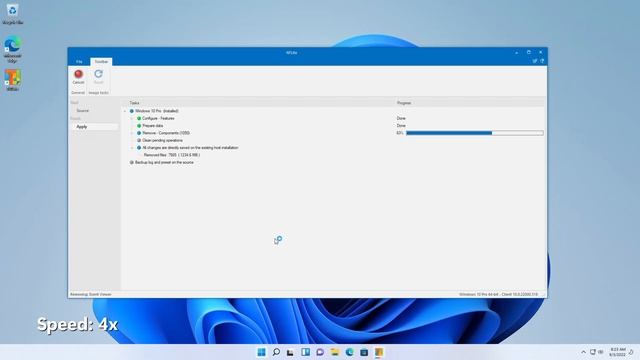This screenshot has width=640, height=360.
Task: Click the grey status icon for Clean pending operations
Action: point(139,140)
